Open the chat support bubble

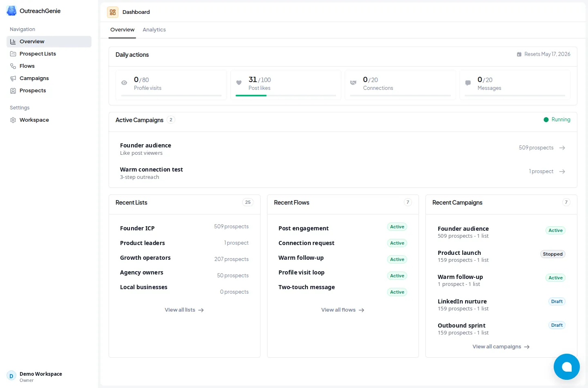[567, 367]
